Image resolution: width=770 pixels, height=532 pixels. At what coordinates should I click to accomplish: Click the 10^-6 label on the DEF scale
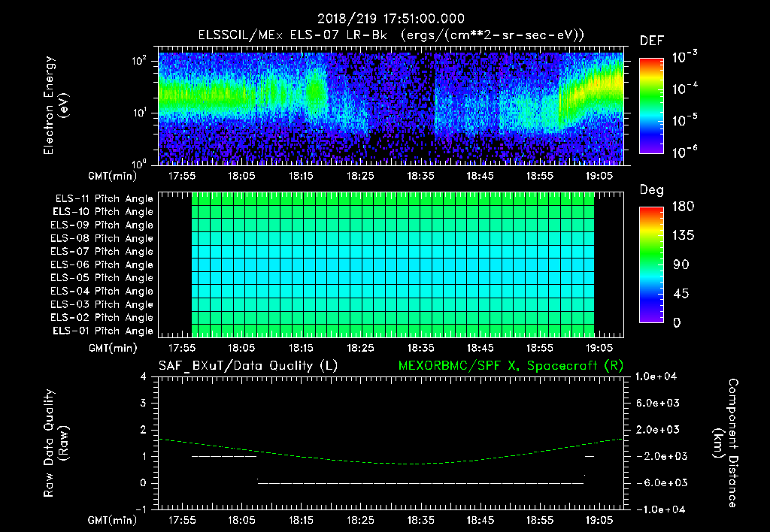pos(684,152)
